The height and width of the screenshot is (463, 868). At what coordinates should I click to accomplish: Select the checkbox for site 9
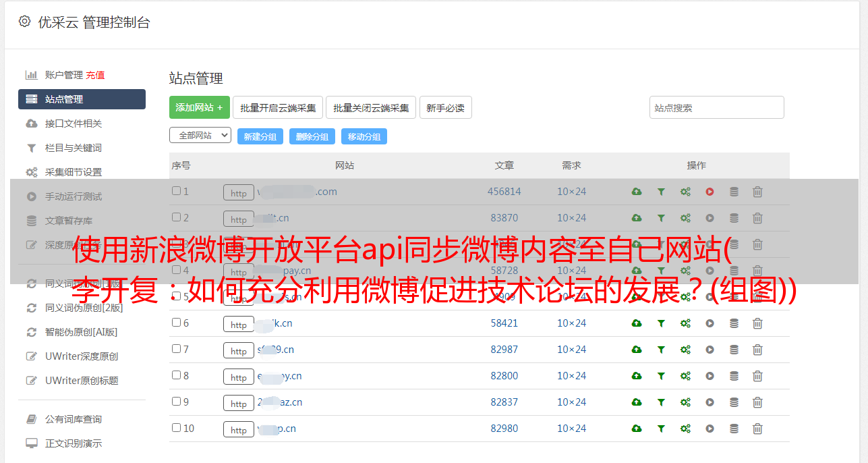point(176,402)
